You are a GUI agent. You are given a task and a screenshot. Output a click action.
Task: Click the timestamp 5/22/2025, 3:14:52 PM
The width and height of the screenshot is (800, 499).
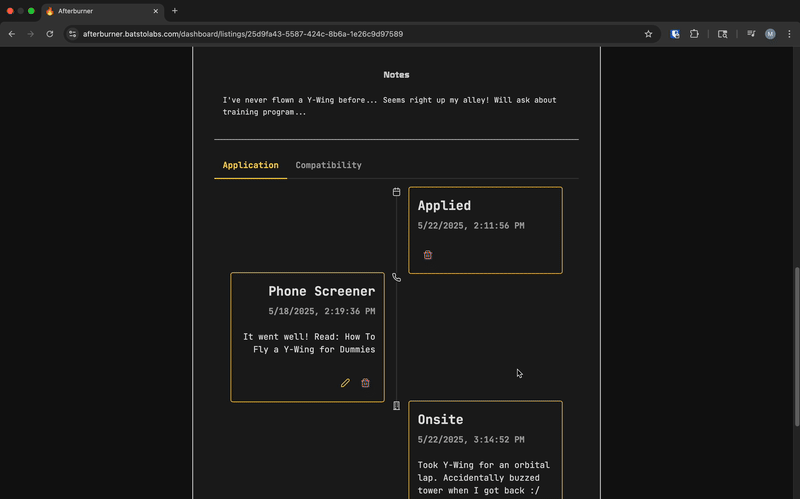tap(471, 439)
